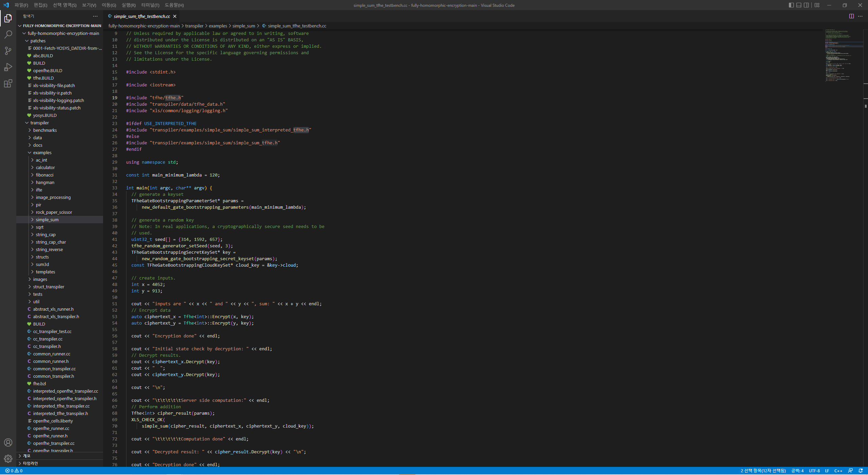Toggle the bottom panel layout button
The width and height of the screenshot is (868, 475).
pyautogui.click(x=799, y=5)
